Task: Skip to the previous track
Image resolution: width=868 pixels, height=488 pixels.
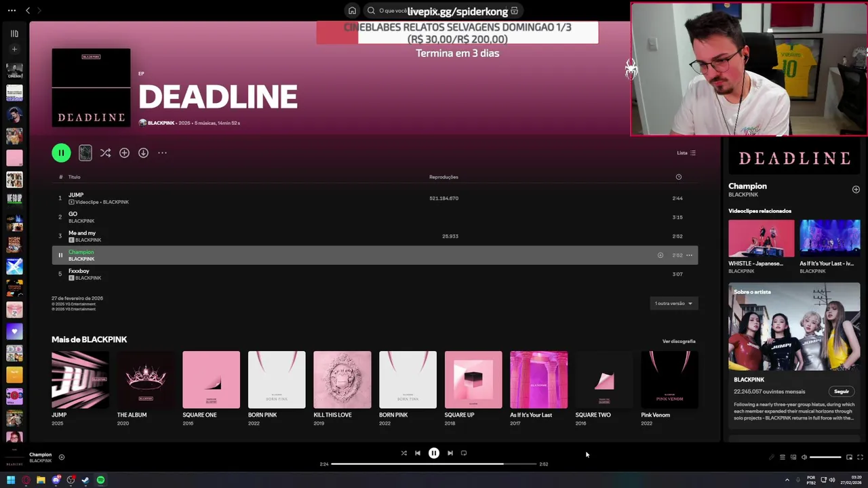Action: pyautogui.click(x=418, y=453)
